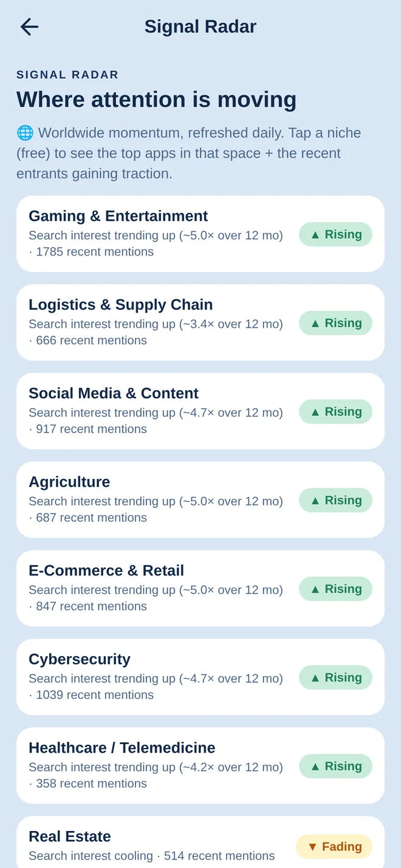Image resolution: width=401 pixels, height=868 pixels.
Task: Click the Signal Radar page title
Action: [x=200, y=27]
